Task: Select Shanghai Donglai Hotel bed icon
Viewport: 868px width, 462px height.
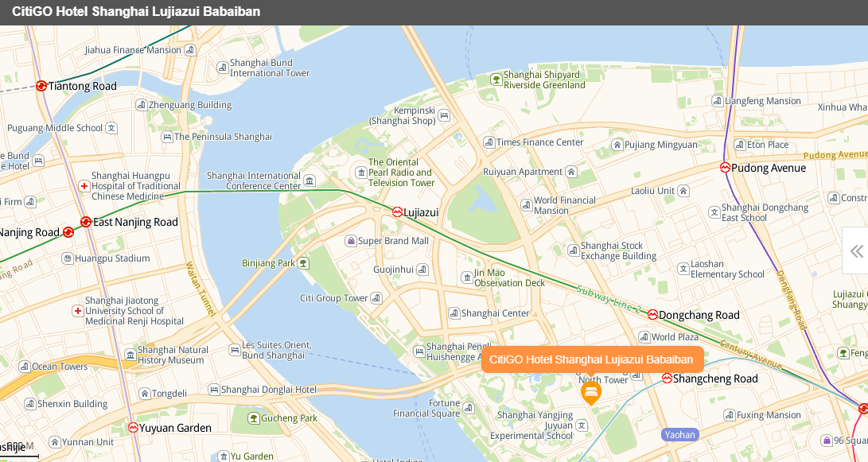Action: pyautogui.click(x=214, y=390)
